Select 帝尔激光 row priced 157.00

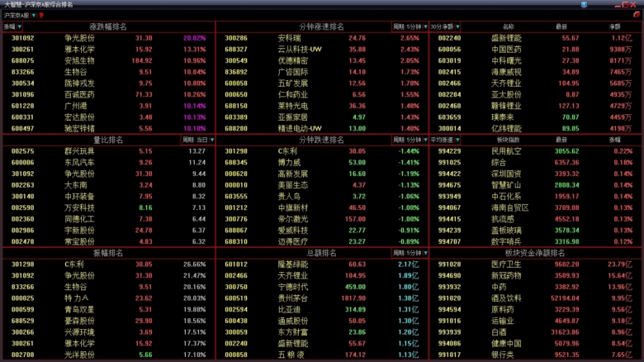coord(322,219)
